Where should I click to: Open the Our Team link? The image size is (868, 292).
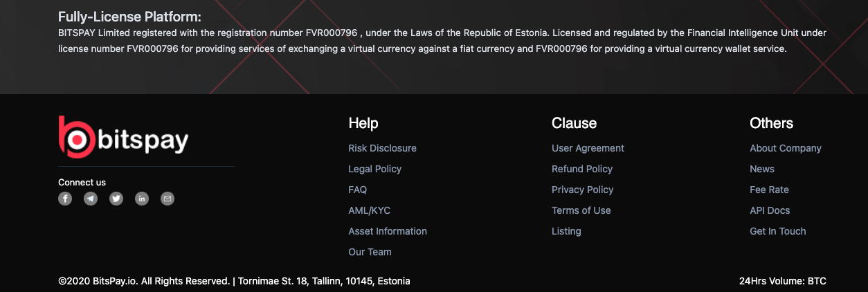(370, 252)
